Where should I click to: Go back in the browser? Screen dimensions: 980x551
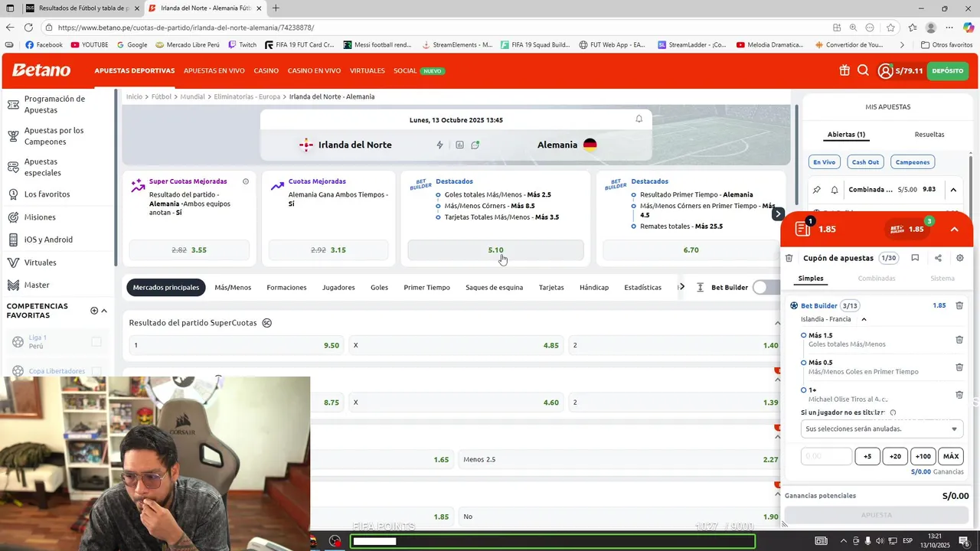10,28
